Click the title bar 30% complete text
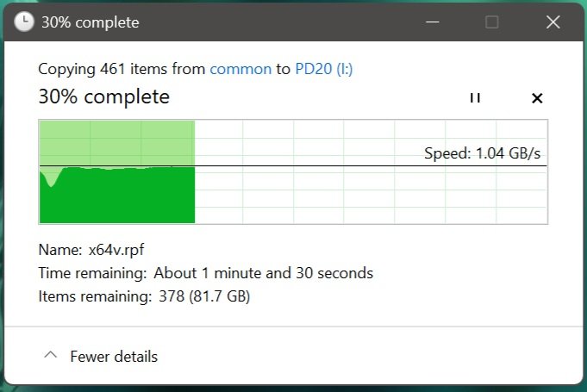 (x=91, y=22)
